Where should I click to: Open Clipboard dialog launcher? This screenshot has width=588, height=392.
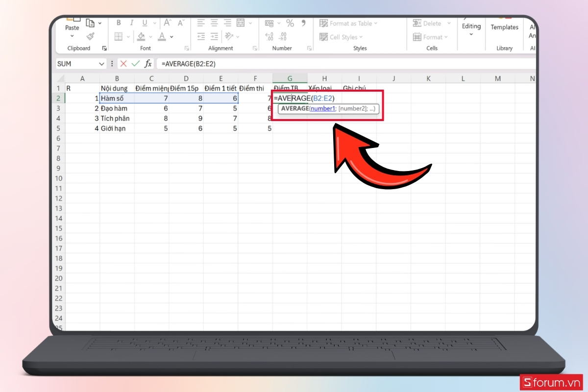[104, 49]
